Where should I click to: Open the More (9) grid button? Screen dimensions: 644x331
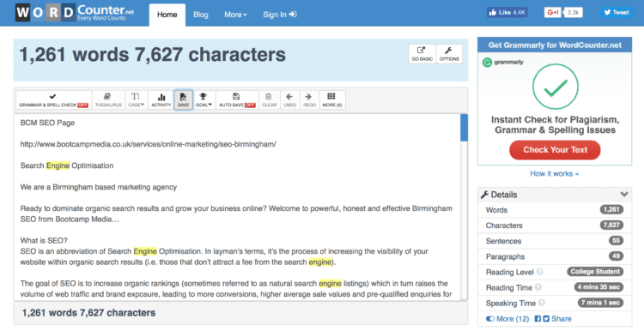(331, 100)
